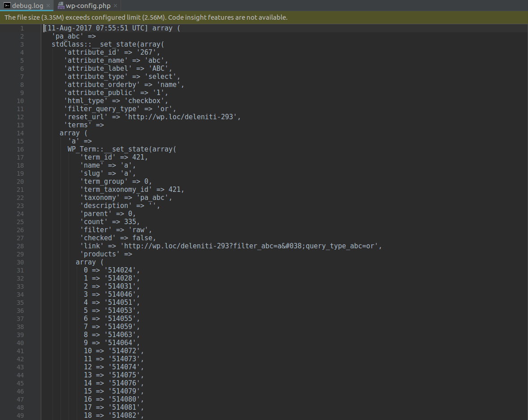Open the wp-config.php tab
Viewport: 528px width, 420px height.
87,6
